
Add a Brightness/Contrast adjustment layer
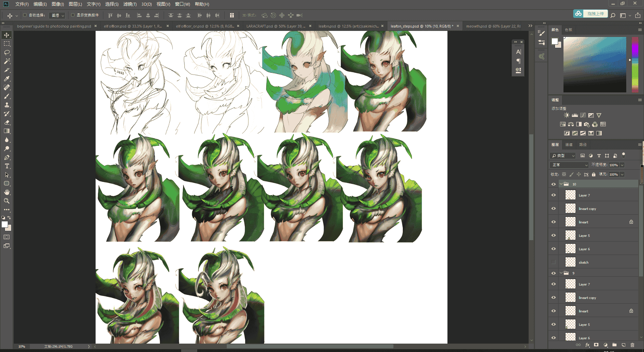[567, 115]
